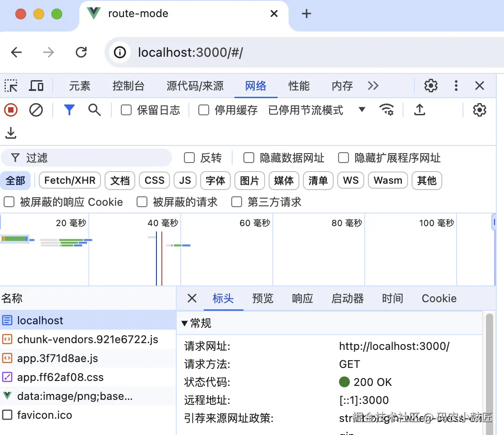Screen dimensions: 504x435
Task: Close the request details pane
Action: pyautogui.click(x=192, y=298)
